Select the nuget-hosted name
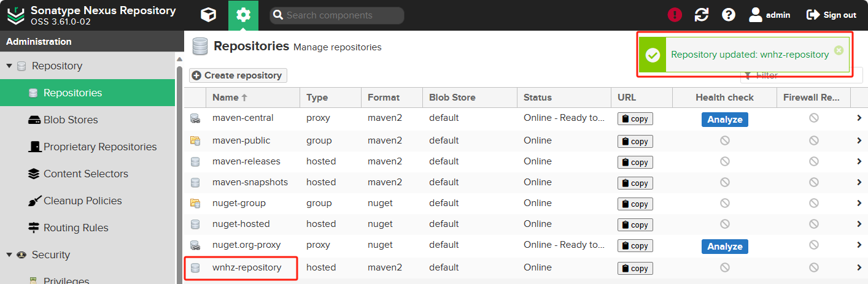 pos(241,224)
